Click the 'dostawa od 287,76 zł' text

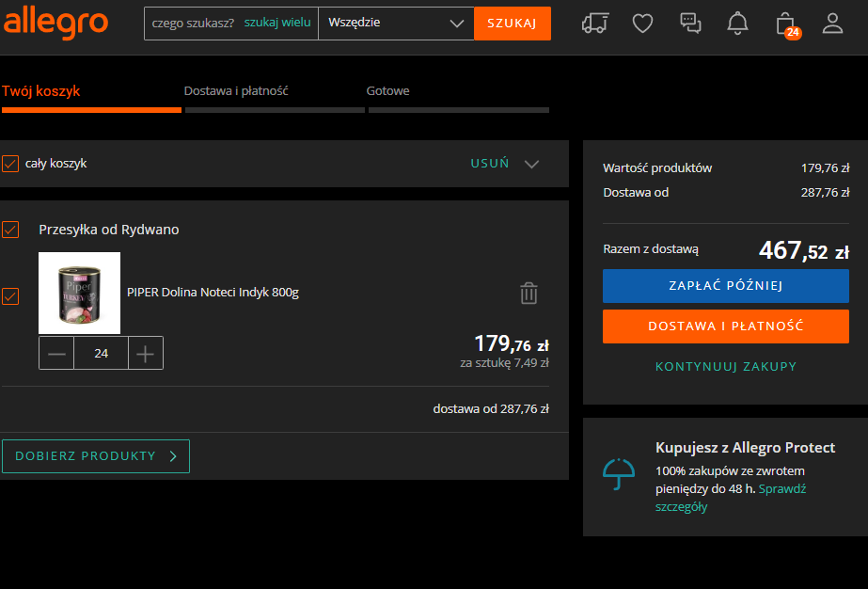pos(491,409)
